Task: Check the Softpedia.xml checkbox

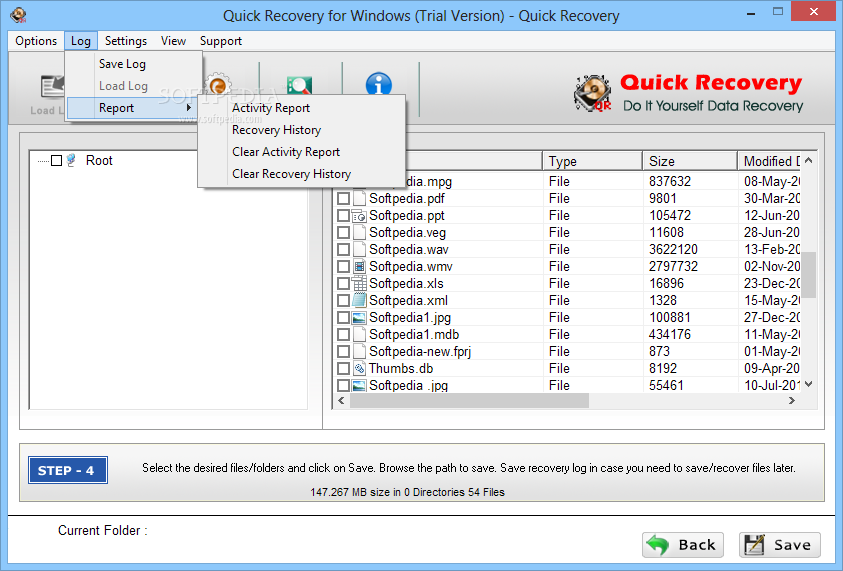Action: pyautogui.click(x=343, y=301)
